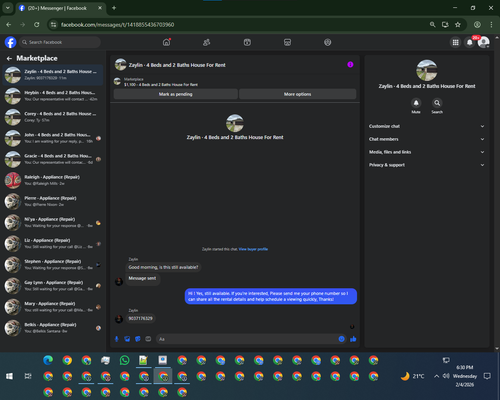Open the Groups tab icon
The image size is (500, 400).
click(328, 42)
